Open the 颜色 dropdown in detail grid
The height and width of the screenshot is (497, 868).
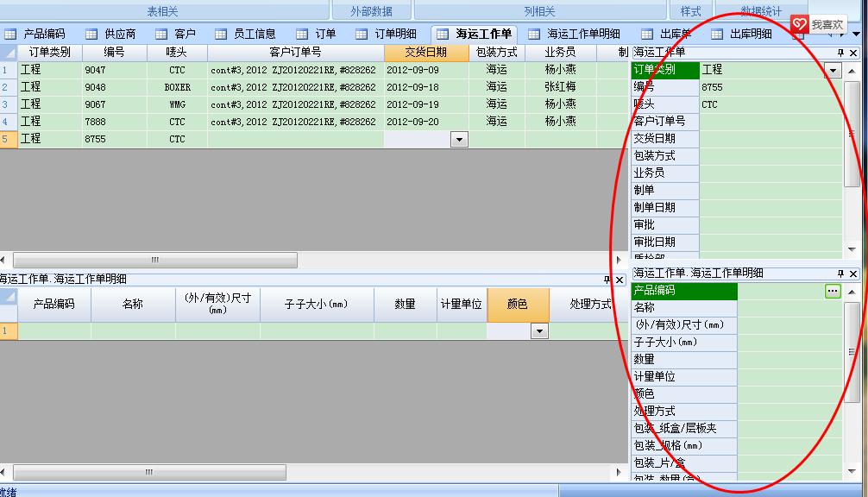click(x=540, y=330)
